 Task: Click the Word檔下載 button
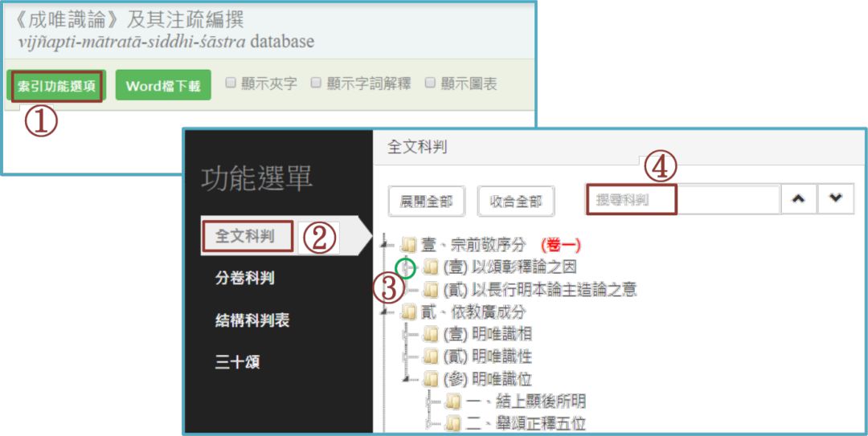pos(163,86)
